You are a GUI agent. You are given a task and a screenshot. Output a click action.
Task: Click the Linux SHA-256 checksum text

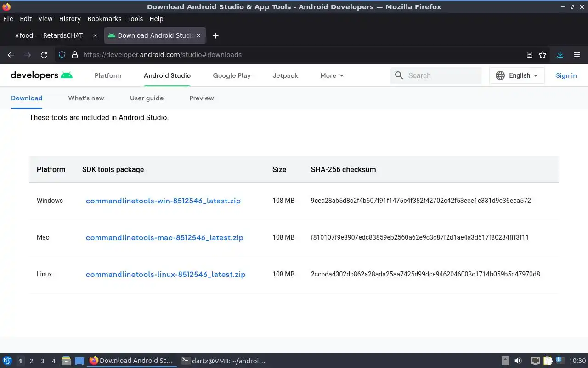pyautogui.click(x=425, y=274)
